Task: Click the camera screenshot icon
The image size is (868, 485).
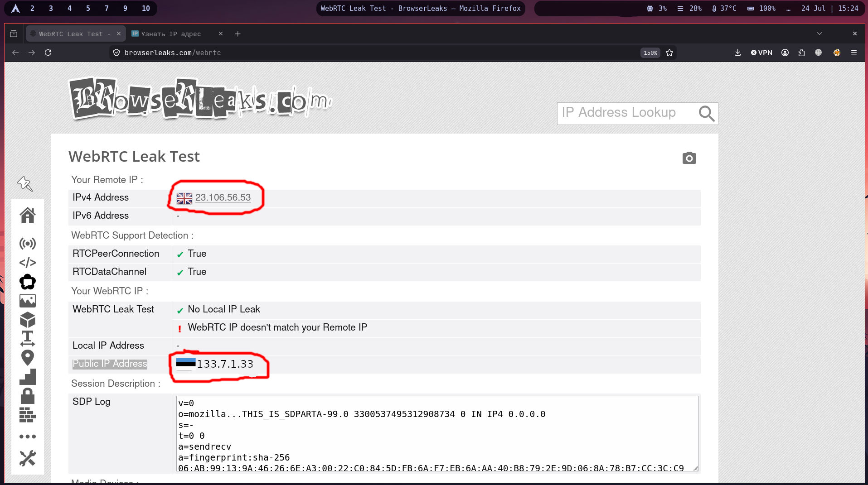Action: pos(689,158)
